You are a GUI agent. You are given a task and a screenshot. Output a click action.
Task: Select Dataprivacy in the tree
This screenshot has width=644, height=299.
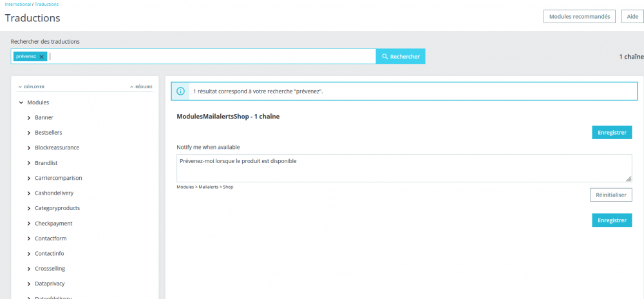[50, 284]
